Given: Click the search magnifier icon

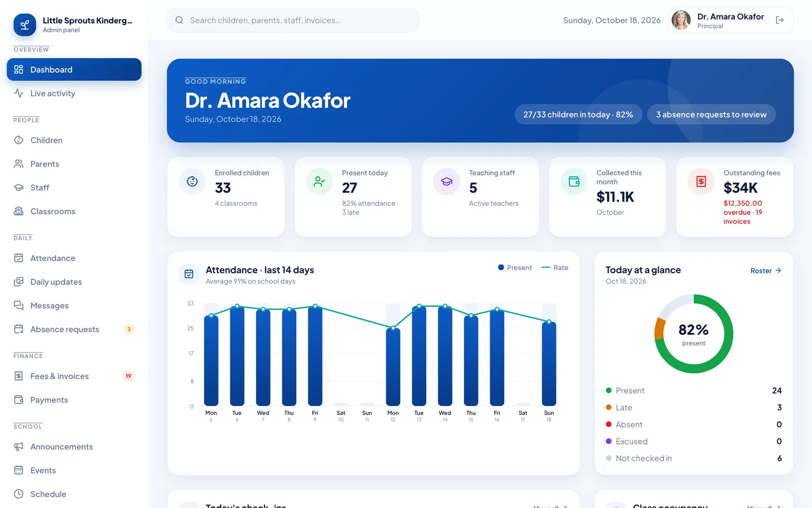Looking at the screenshot, I should point(179,20).
